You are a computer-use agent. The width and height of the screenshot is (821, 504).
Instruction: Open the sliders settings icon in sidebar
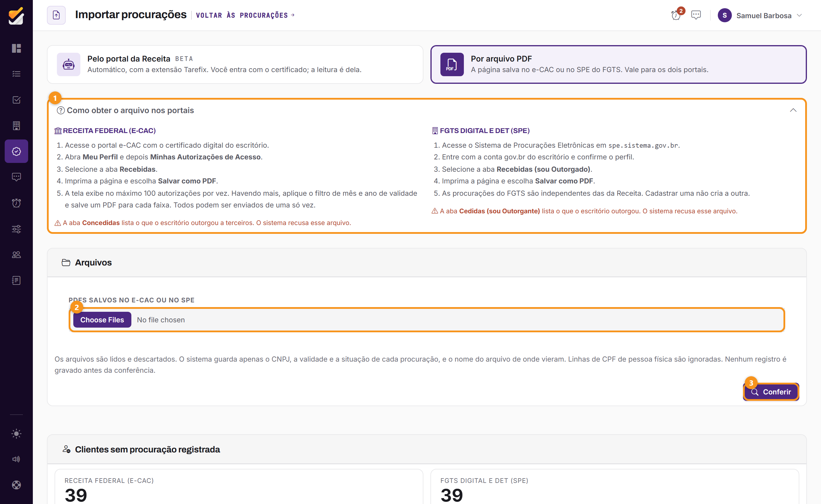point(16,229)
